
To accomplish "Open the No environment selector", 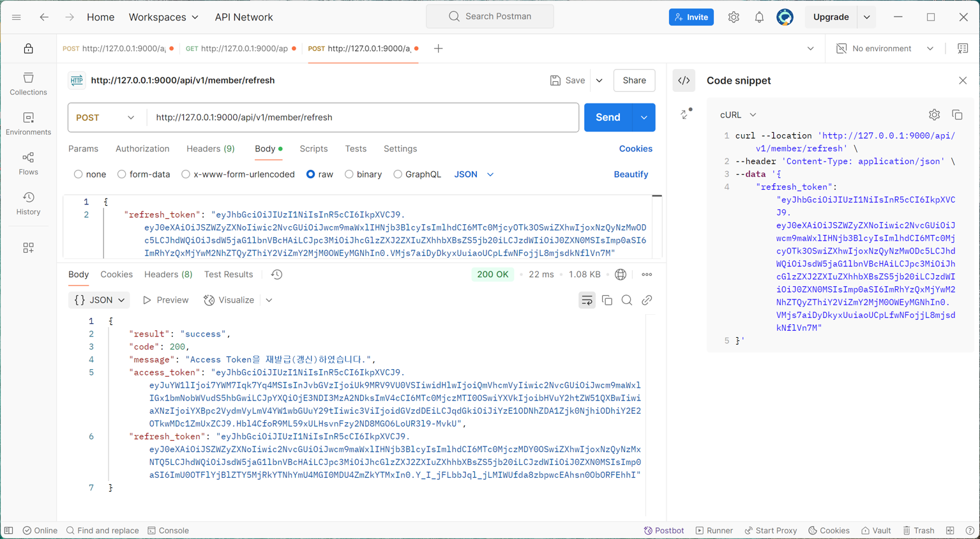I will (885, 49).
